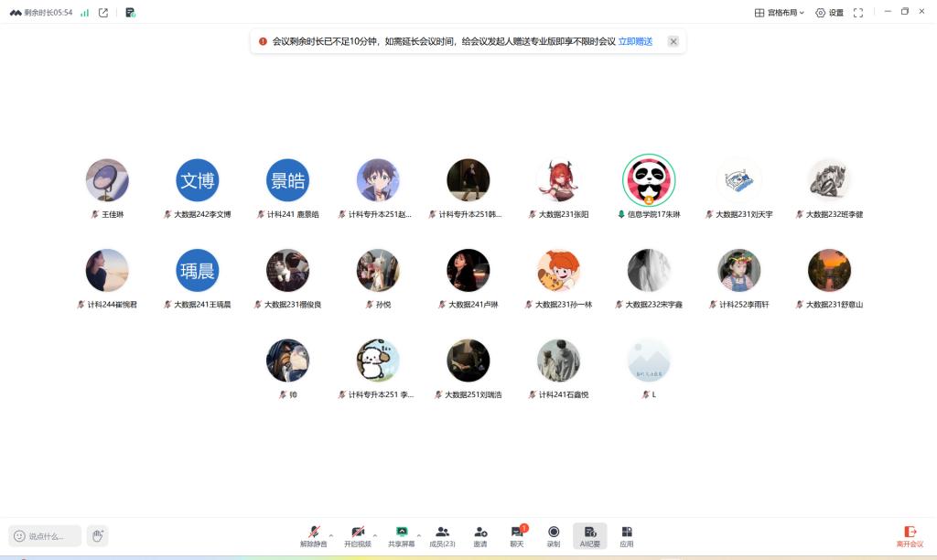Click the 邀请 invite icon
The width and height of the screenshot is (937, 560).
pos(480,535)
